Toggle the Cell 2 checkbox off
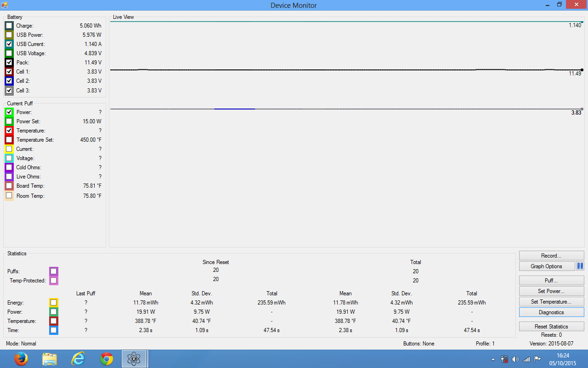This screenshot has width=588, height=368. pyautogui.click(x=9, y=81)
